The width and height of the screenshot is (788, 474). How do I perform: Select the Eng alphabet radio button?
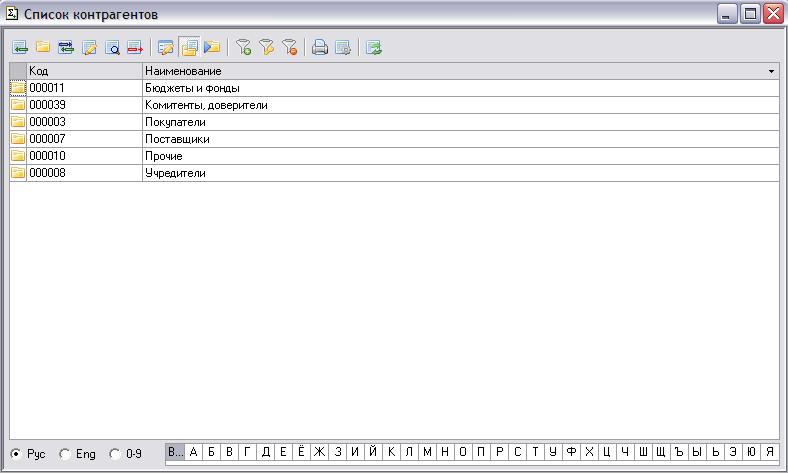[x=65, y=454]
